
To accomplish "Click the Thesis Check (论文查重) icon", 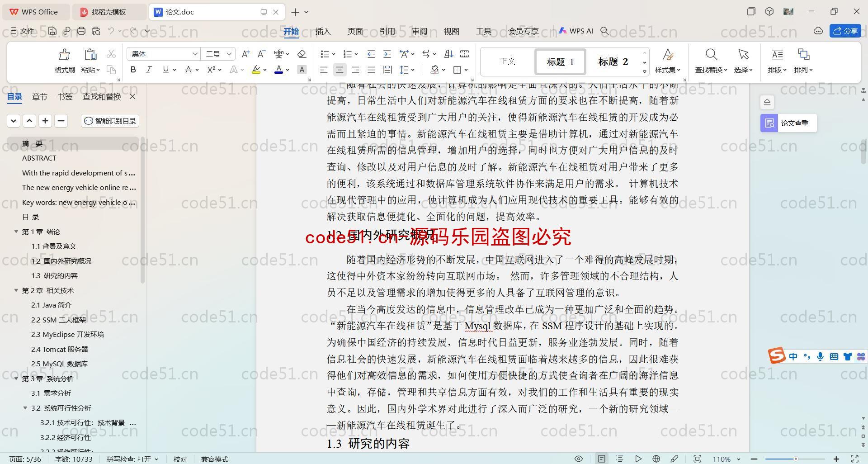I will [769, 123].
